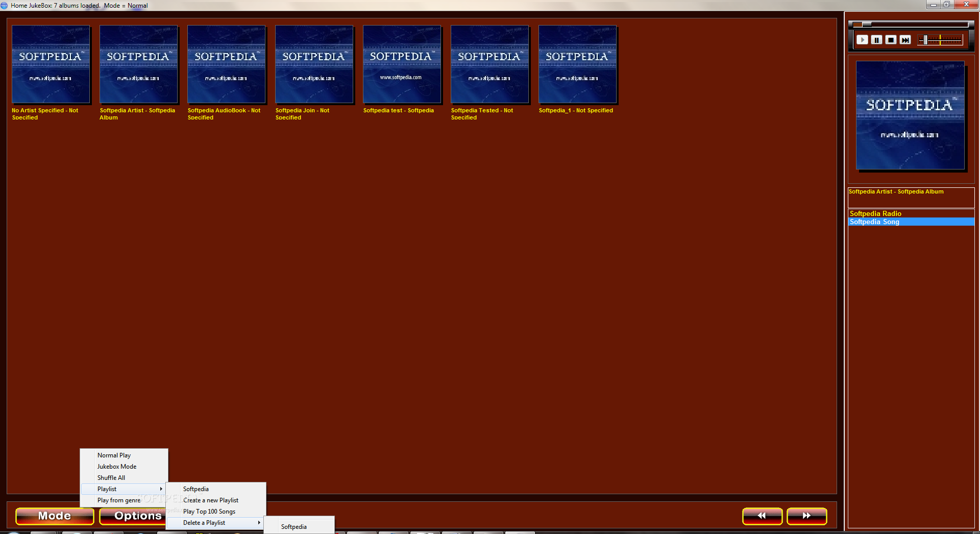Image resolution: width=980 pixels, height=534 pixels.
Task: Click the Home JukeBox title bar icon
Action: [5, 6]
